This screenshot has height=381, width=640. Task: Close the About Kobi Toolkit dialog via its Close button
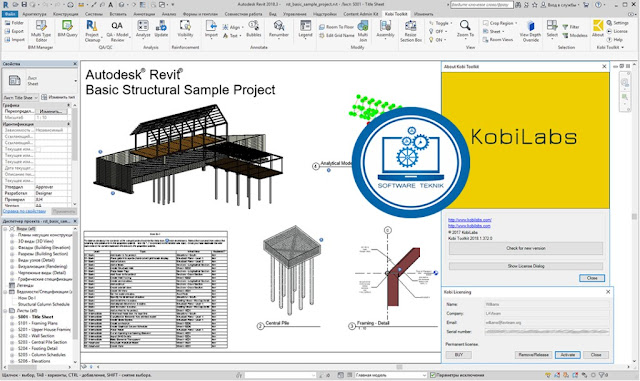(x=592, y=278)
